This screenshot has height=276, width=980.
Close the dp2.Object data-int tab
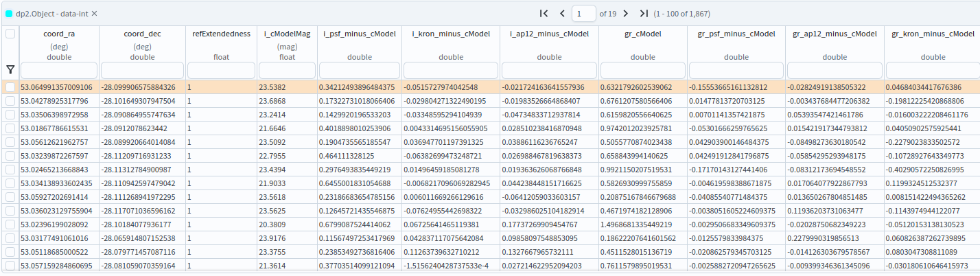pyautogui.click(x=95, y=14)
